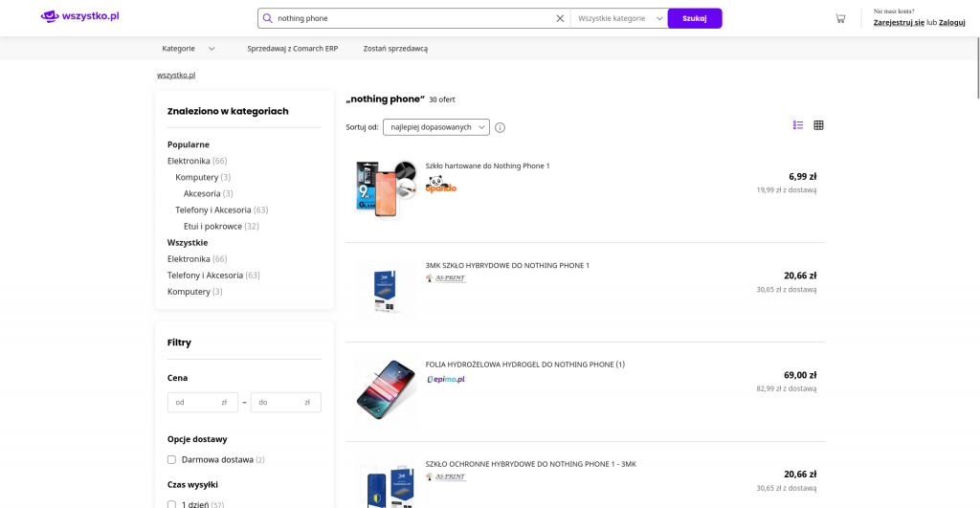Expand the Kategorie menu

coord(188,49)
